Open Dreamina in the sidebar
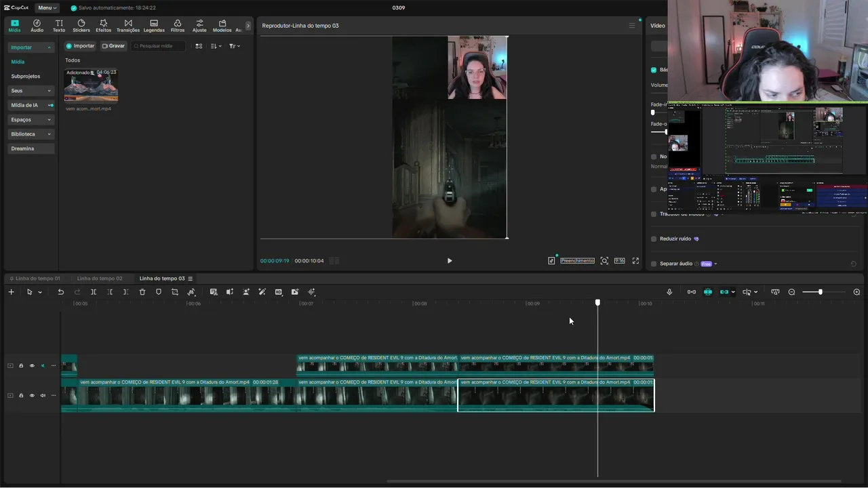 (31, 148)
